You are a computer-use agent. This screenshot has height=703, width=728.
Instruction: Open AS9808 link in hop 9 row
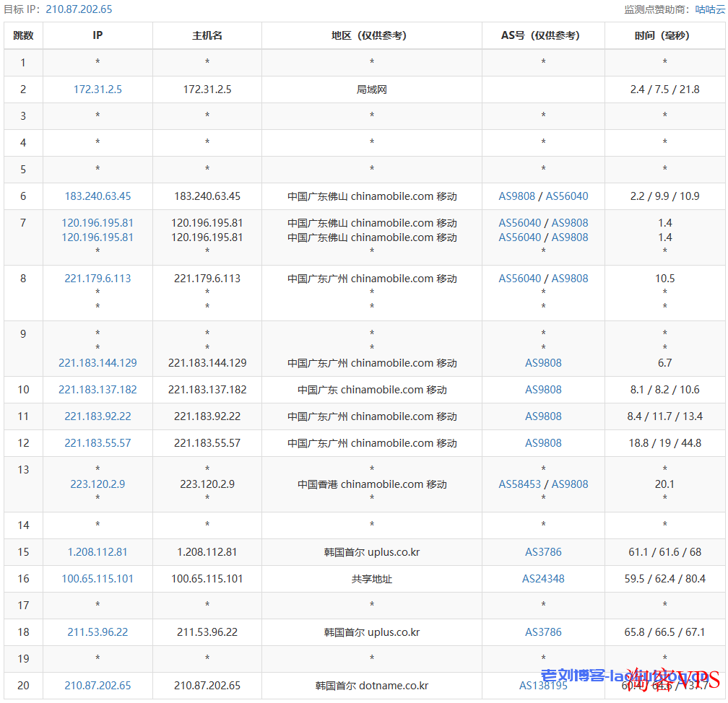543,363
